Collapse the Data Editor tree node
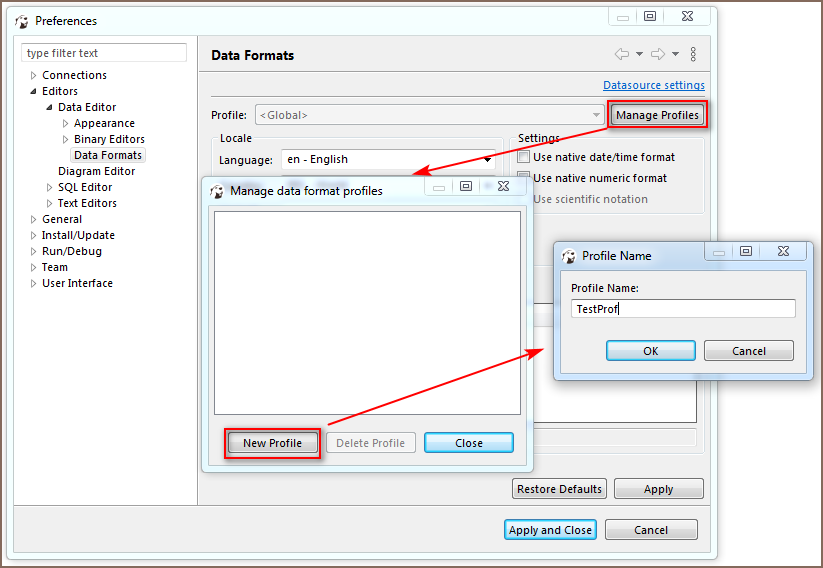Image resolution: width=823 pixels, height=568 pixels. pyautogui.click(x=49, y=108)
